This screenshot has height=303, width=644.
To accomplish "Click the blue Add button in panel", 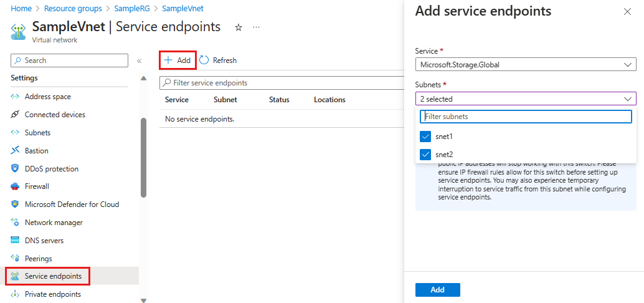I will (x=437, y=290).
